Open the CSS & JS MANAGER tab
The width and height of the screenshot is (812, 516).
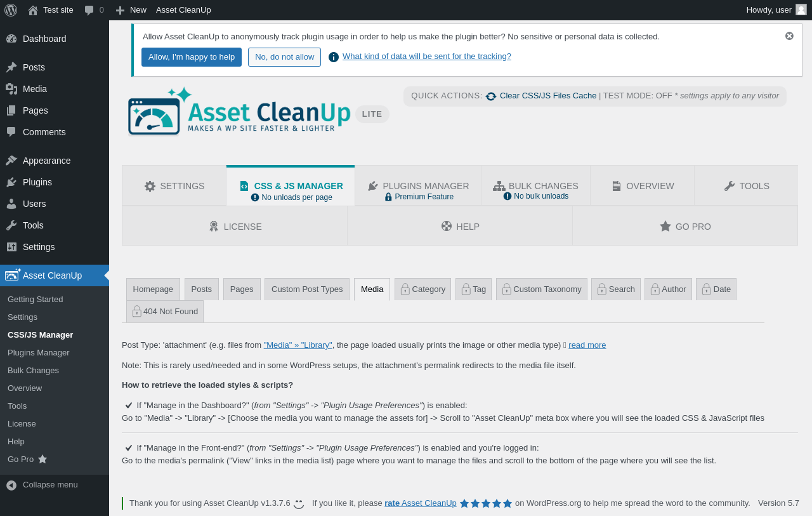point(291,186)
